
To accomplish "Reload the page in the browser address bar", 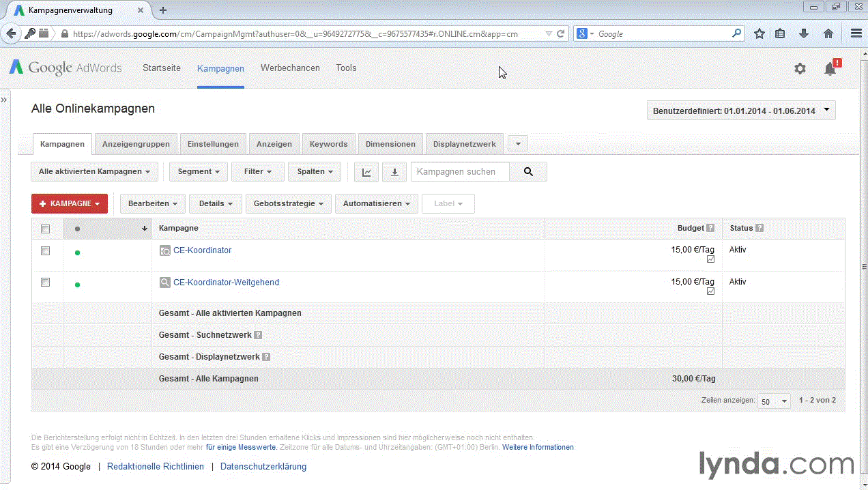I will pyautogui.click(x=561, y=33).
